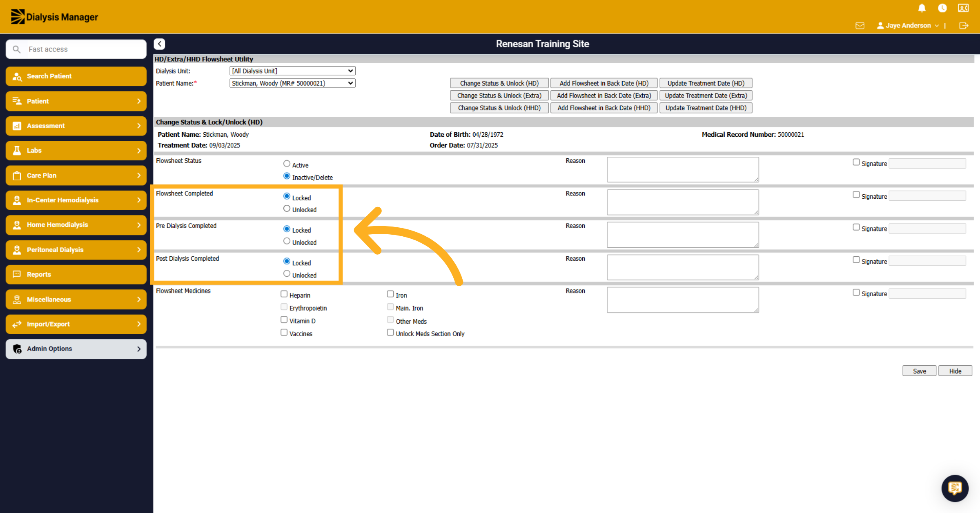This screenshot has height=513, width=980.
Task: Tick Signature checkbox for Flowsheet Status
Action: [856, 162]
